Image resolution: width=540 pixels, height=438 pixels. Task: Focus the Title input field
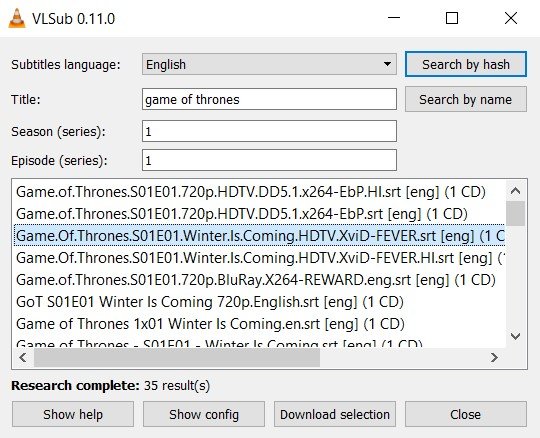[x=269, y=99]
